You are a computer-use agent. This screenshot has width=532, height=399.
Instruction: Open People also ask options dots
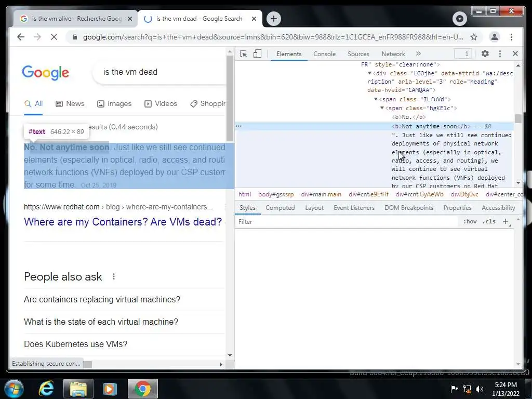(x=114, y=276)
